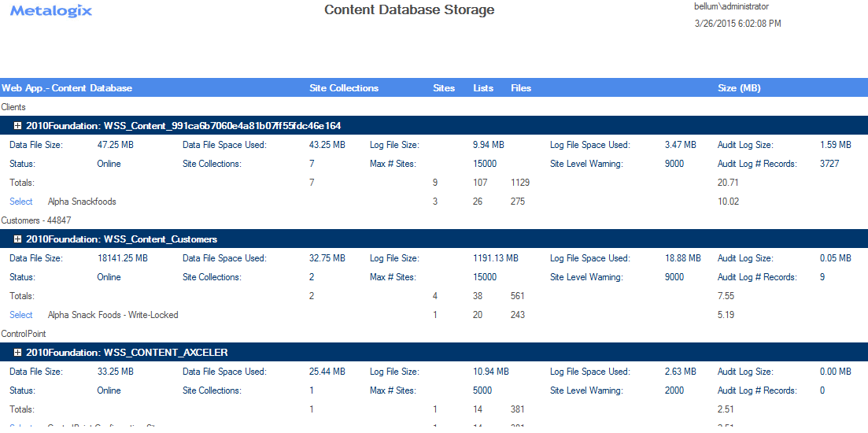Click the 3727 Audit Log Records value
This screenshot has height=433, width=868.
(x=829, y=164)
